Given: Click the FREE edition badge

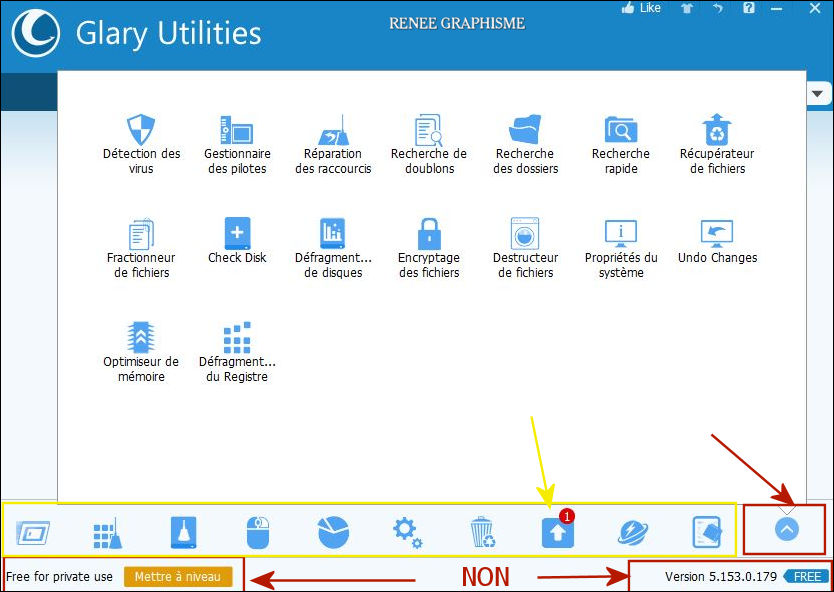Looking at the screenshot, I should pyautogui.click(x=806, y=577).
